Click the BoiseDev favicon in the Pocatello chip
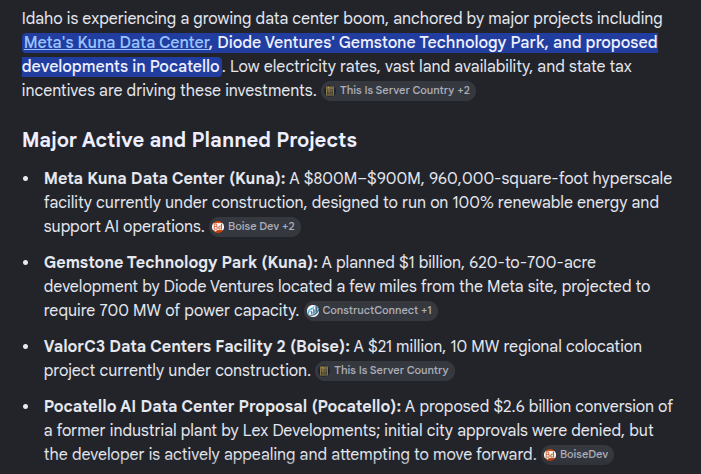The height and width of the screenshot is (474, 701). point(550,455)
